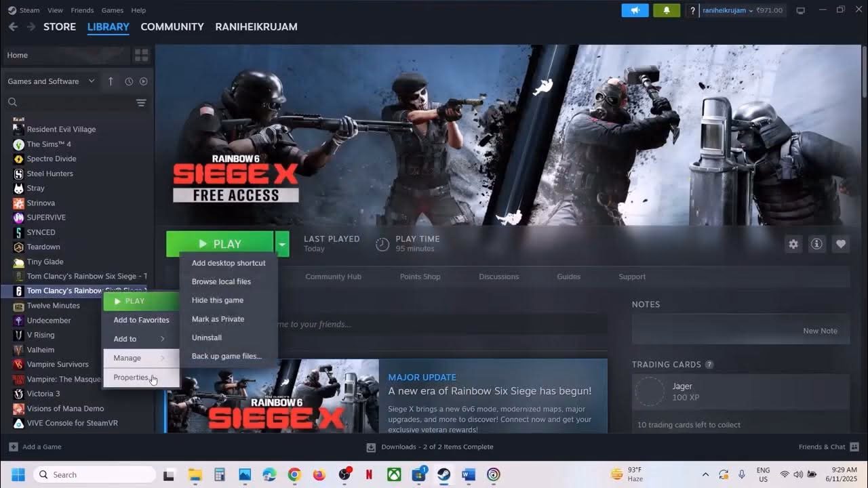
Task: Show hidden system tray icons chevron
Action: point(705,474)
